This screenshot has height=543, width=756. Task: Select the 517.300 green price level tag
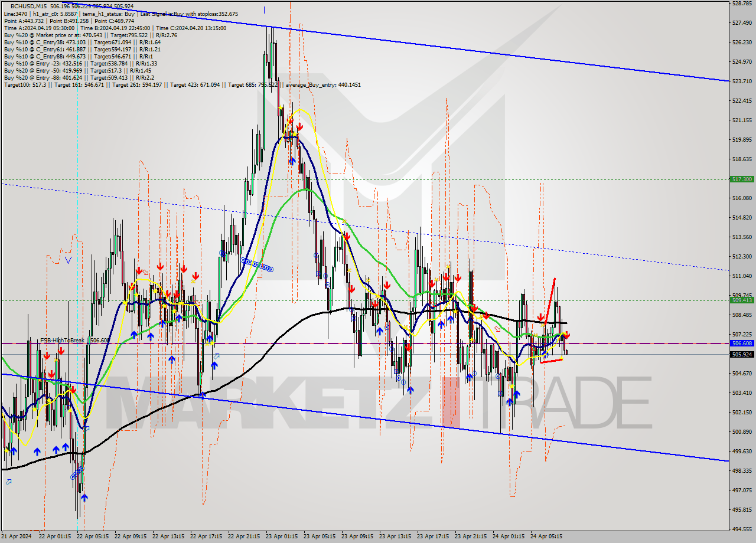tap(742, 179)
